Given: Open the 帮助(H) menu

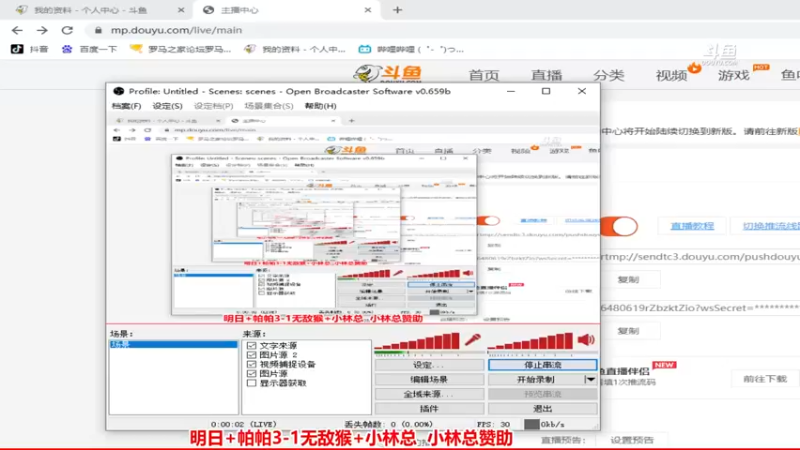Looking at the screenshot, I should 320,106.
